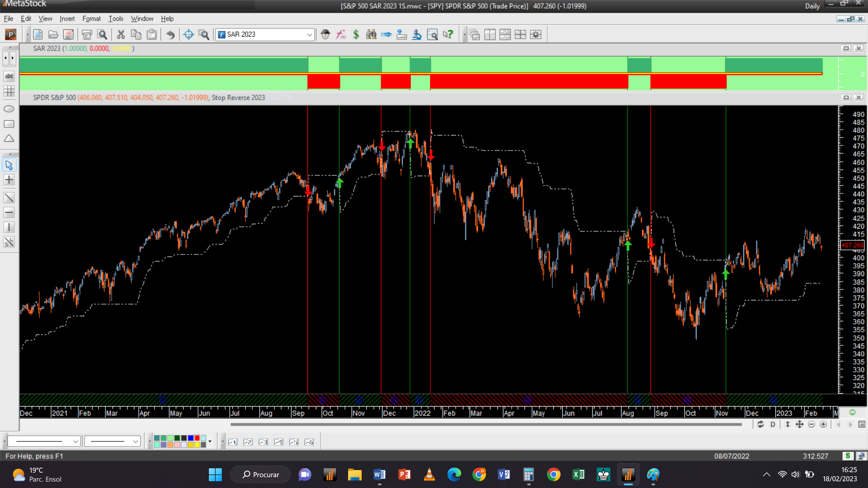
Task: Click the refresh chart data icon
Action: tap(760, 424)
